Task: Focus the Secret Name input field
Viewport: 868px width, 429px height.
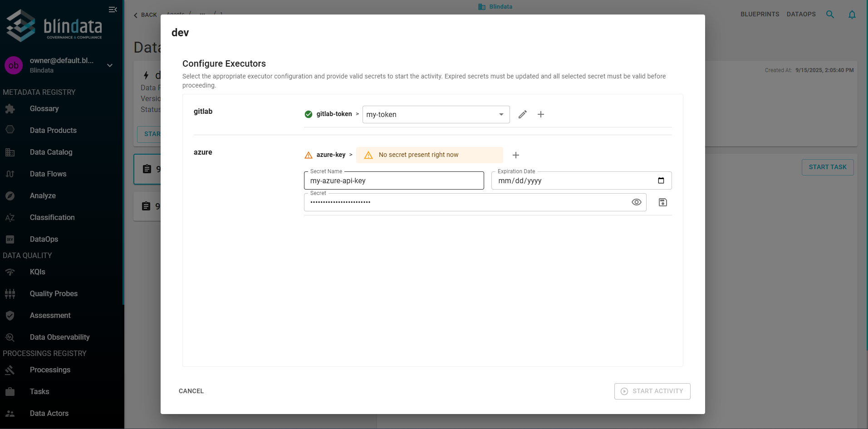Action: coord(393,181)
